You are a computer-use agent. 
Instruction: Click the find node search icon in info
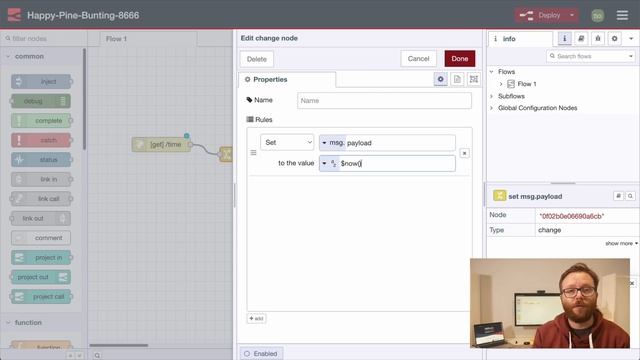tap(630, 196)
